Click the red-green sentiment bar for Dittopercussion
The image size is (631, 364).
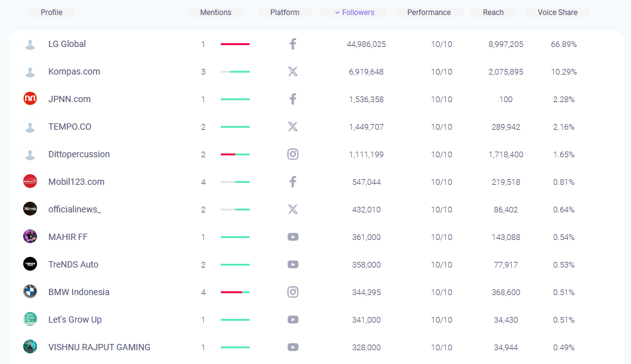point(235,154)
